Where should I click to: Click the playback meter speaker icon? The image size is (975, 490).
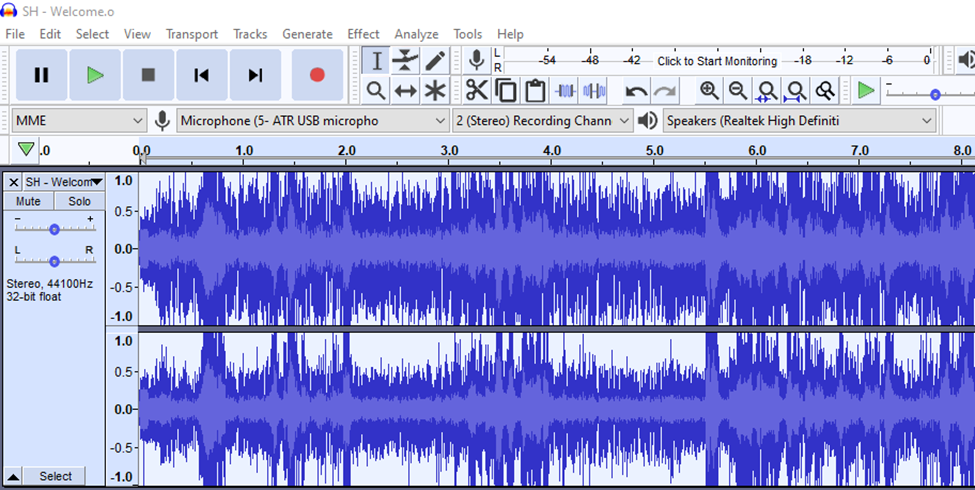coord(966,60)
